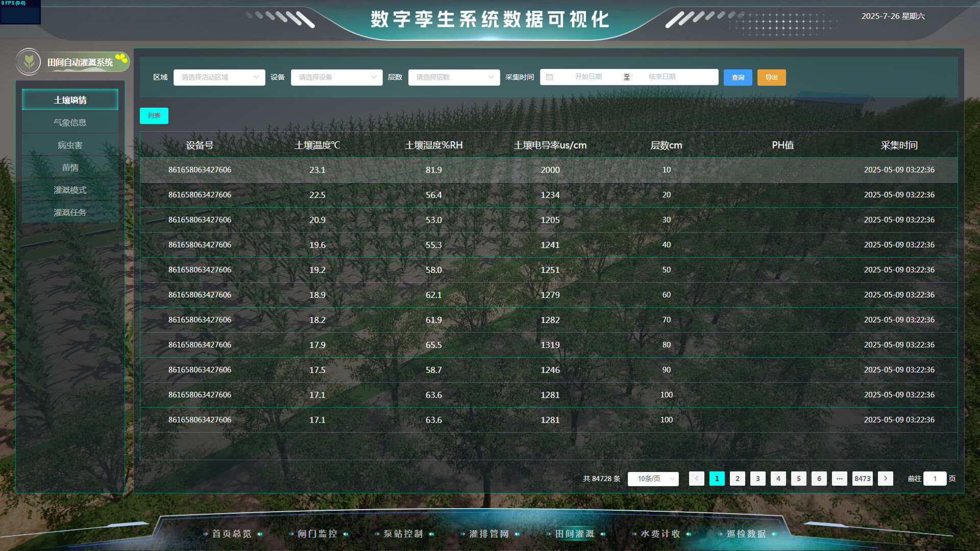The height and width of the screenshot is (551, 980).
Task: Open 泵站控制 bottom navigation tab
Action: click(x=403, y=534)
